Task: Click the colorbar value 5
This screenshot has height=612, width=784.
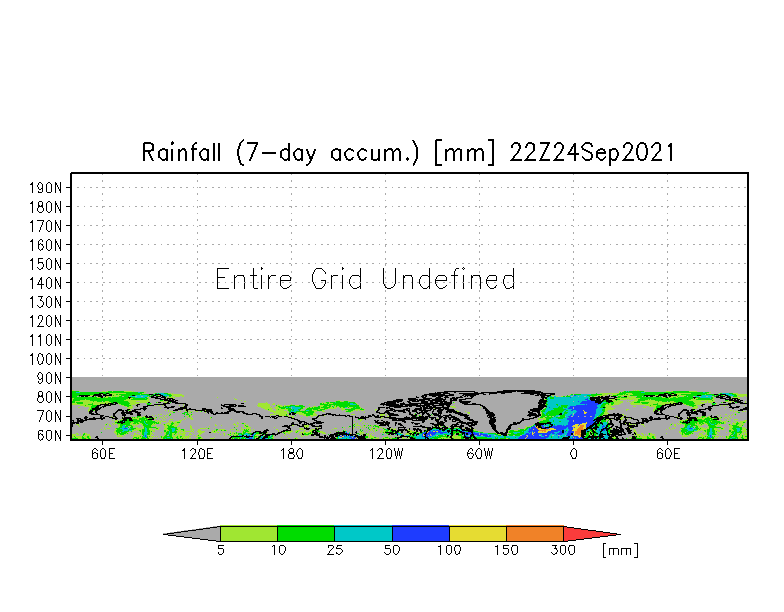Action: tap(220, 550)
